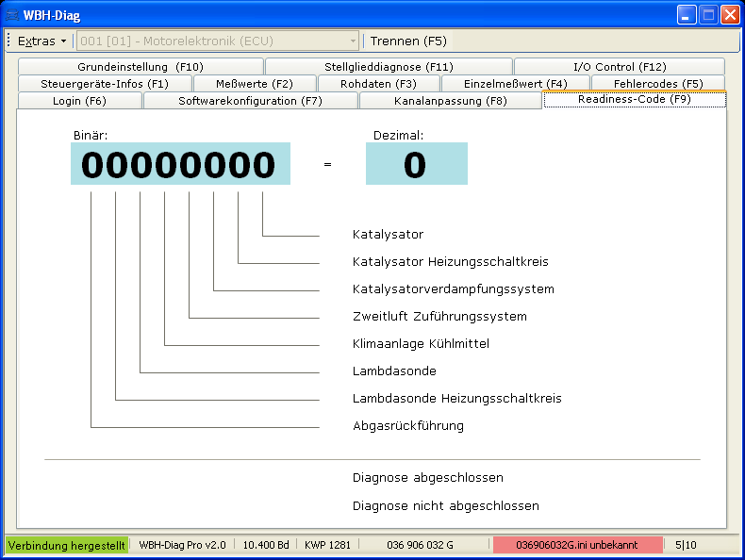
Task: Click the binary readiness value display
Action: [180, 164]
